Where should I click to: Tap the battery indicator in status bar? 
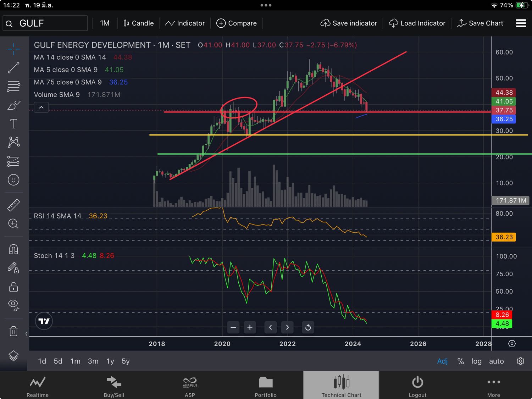(522, 5)
